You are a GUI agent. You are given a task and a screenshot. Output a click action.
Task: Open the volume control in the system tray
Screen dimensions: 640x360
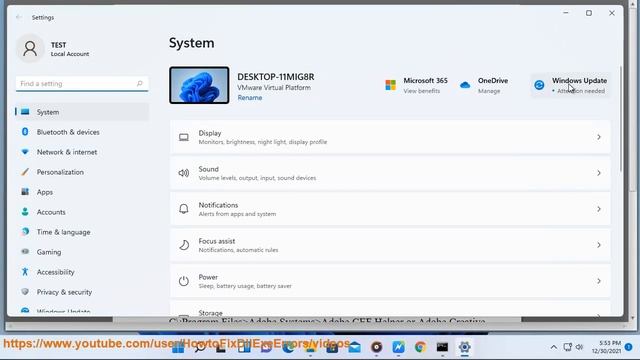pyautogui.click(x=580, y=347)
